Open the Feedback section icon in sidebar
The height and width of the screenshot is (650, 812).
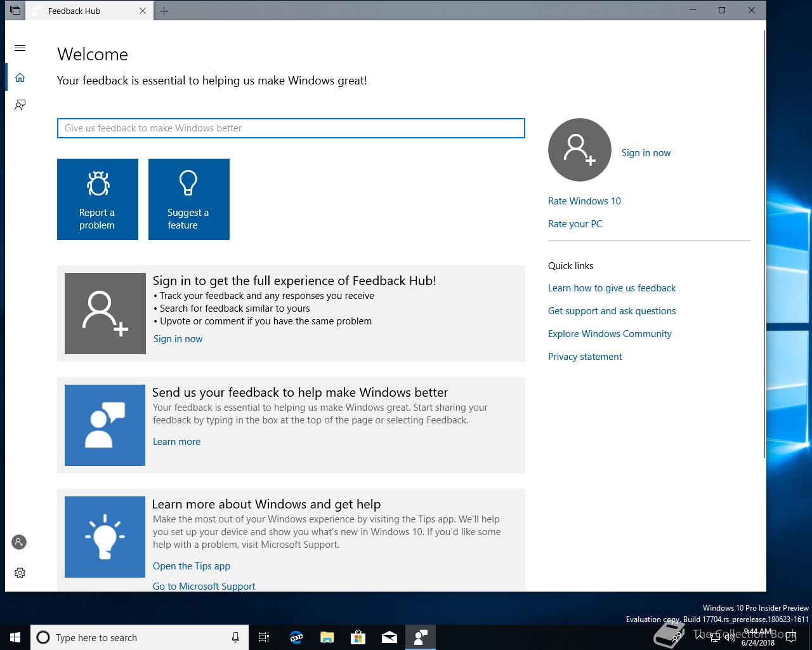pyautogui.click(x=20, y=105)
